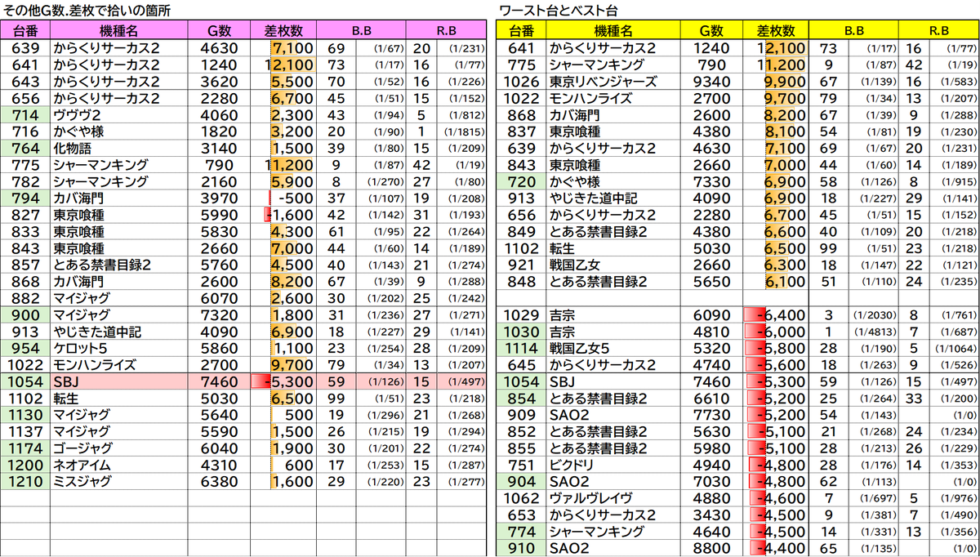Screen dimensions: 980x557
Task: Click machine number 849 cell
Action: coord(521,231)
